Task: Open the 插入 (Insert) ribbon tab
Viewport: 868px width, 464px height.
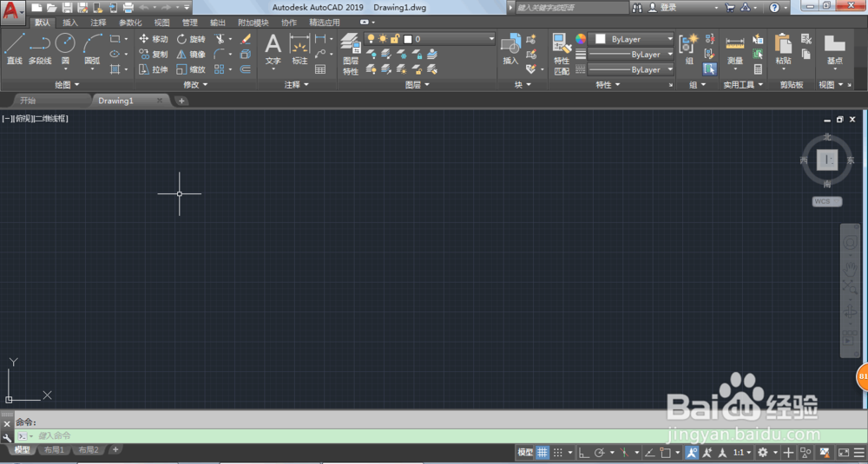Action: tap(70, 23)
